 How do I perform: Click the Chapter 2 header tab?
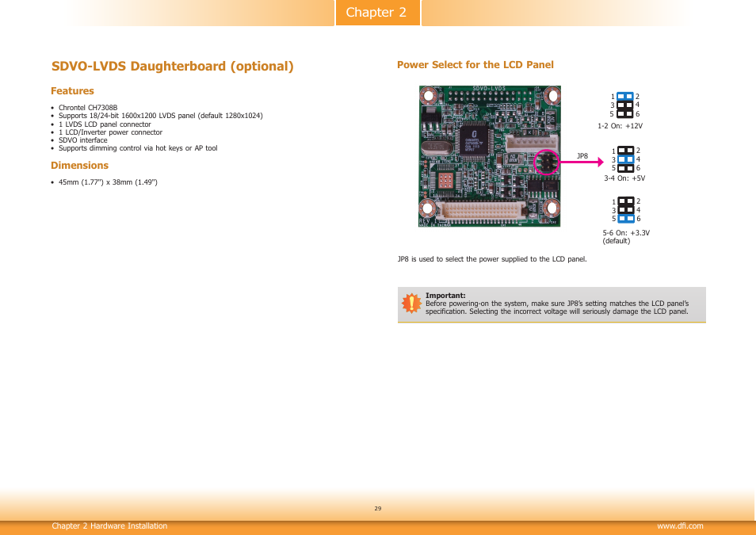tap(377, 13)
